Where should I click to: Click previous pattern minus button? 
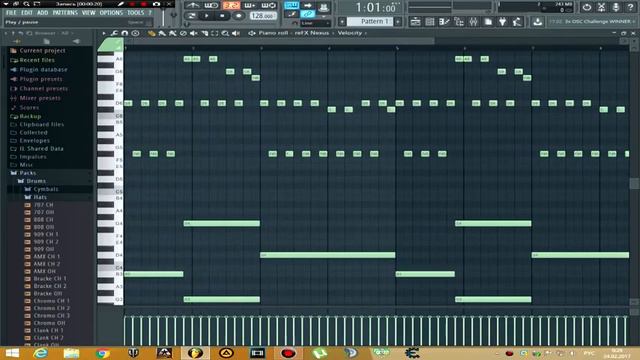click(342, 21)
